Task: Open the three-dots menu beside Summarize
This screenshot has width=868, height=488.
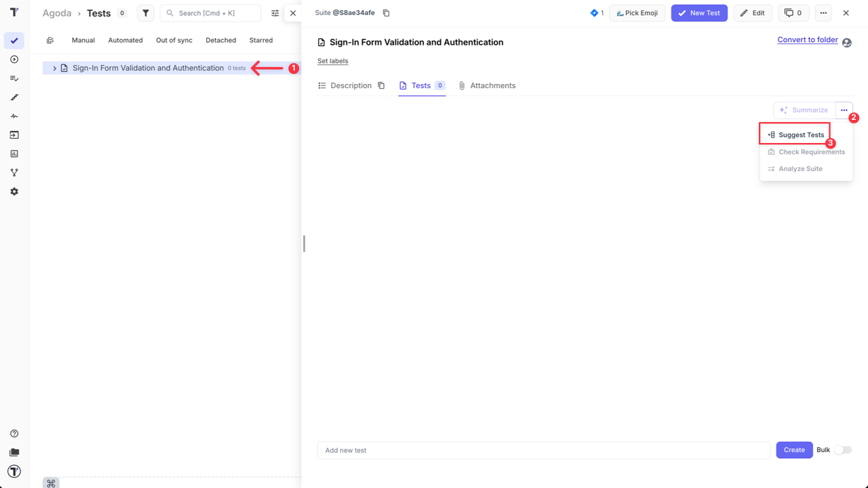Action: coord(844,110)
